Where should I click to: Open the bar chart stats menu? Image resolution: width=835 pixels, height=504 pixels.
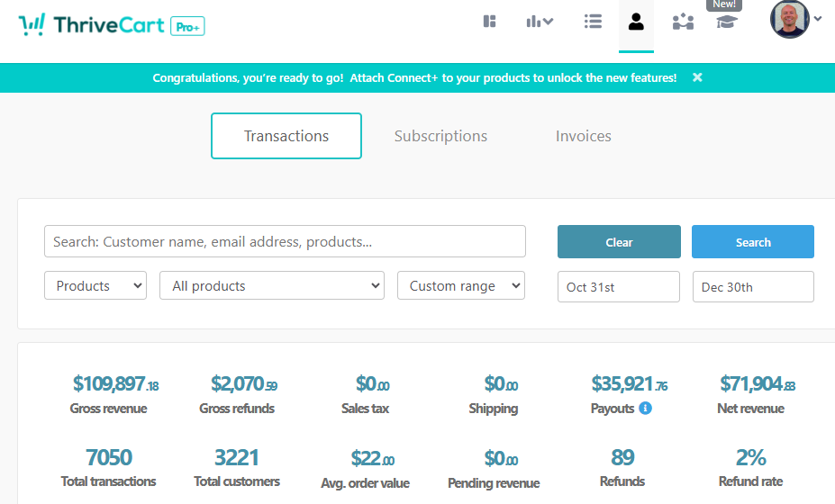[x=540, y=22]
